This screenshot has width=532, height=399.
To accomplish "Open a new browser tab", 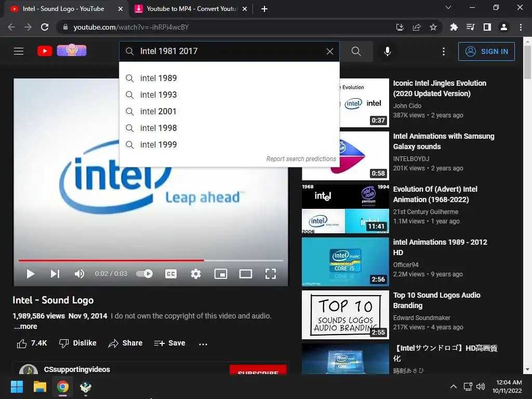I will [264, 9].
